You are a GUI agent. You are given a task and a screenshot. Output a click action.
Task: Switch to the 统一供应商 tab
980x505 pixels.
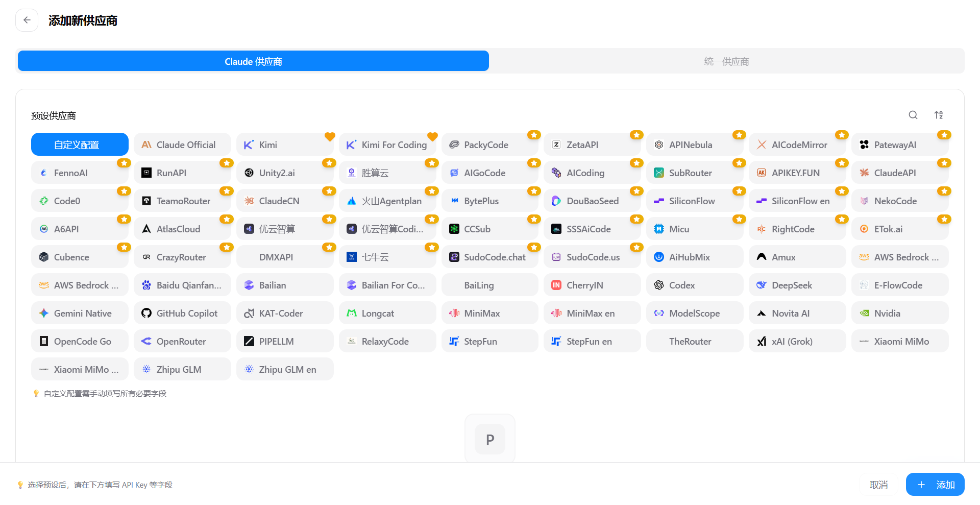coord(726,61)
